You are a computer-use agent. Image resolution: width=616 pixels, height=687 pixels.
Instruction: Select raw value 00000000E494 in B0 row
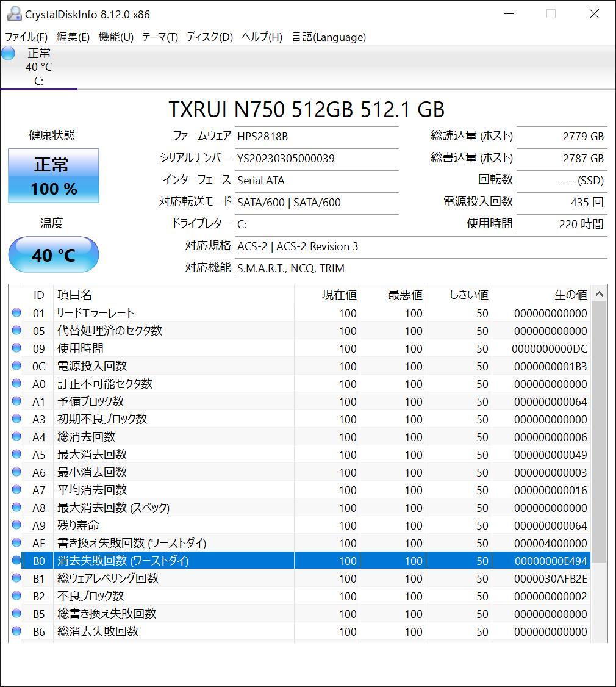point(550,561)
